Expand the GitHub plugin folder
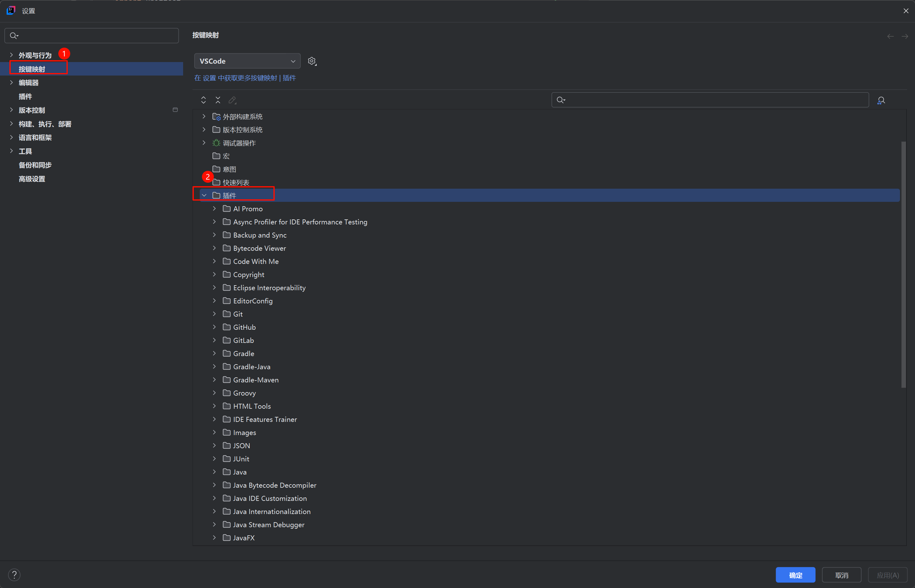Screen dimensions: 915x588 (214, 327)
